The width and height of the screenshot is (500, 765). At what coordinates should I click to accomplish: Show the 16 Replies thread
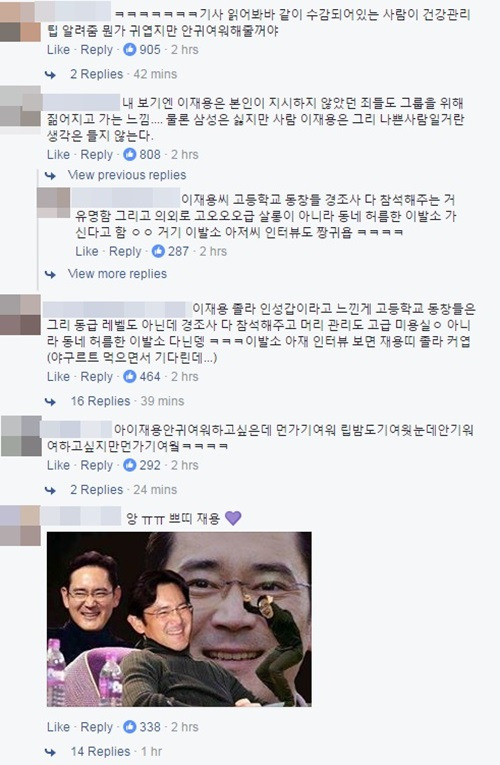tap(100, 401)
